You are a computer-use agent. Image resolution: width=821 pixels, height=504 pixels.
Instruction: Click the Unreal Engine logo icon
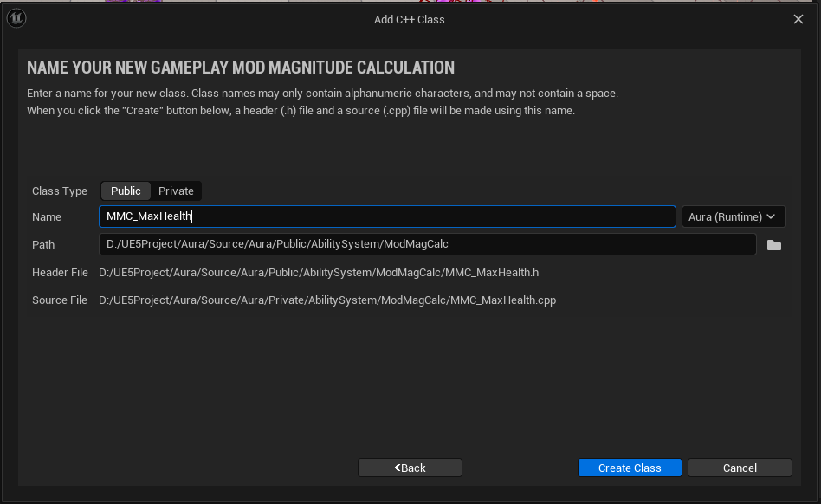(x=16, y=18)
